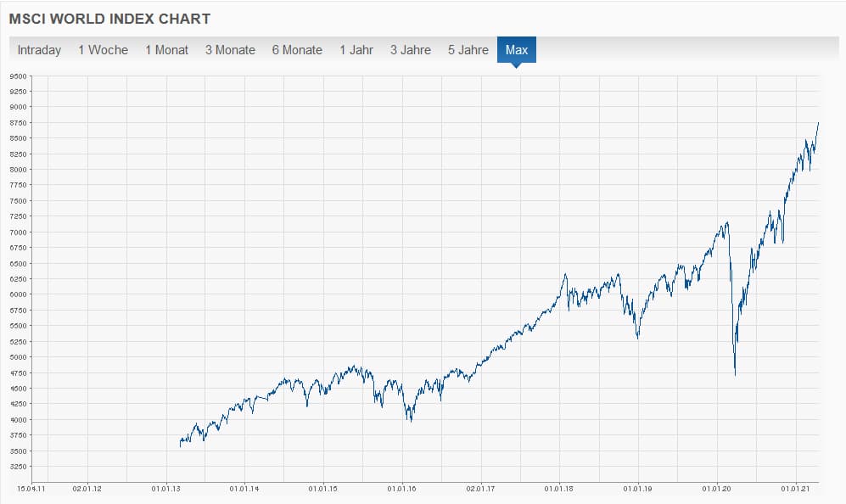Screen dimensions: 846x504
Task: Click the active Max tab
Action: point(517,50)
